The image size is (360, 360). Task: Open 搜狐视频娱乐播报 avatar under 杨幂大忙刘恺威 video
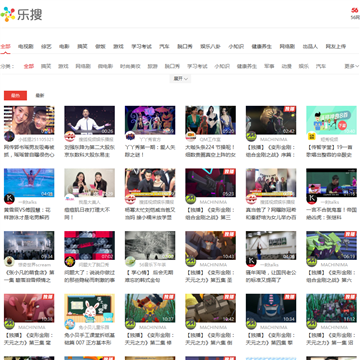[130, 199]
